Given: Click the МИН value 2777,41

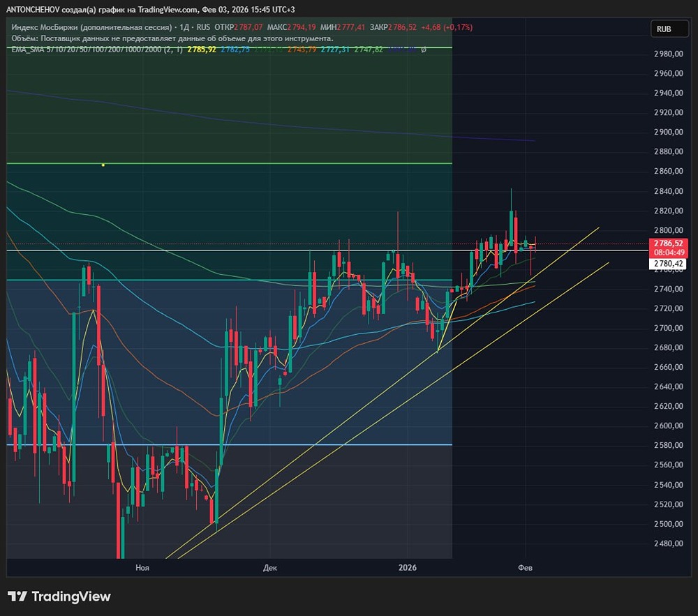Looking at the screenshot, I should pos(350,27).
